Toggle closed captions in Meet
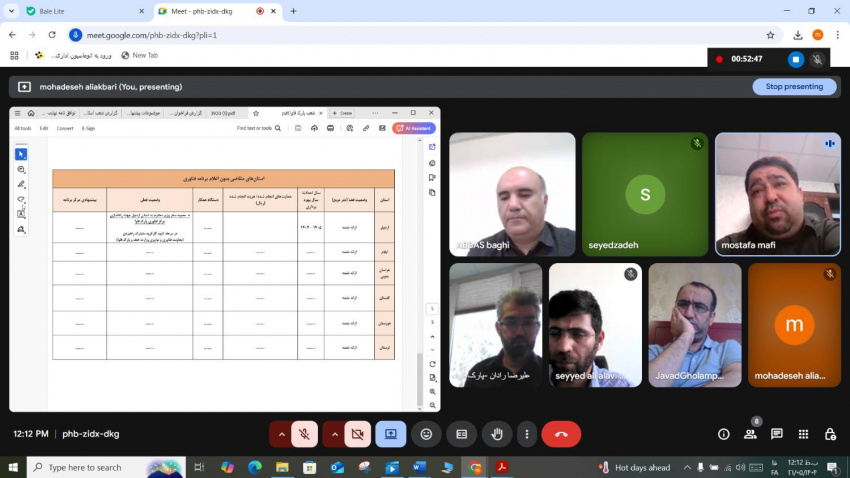Viewport: 850px width, 478px height. 461,434
